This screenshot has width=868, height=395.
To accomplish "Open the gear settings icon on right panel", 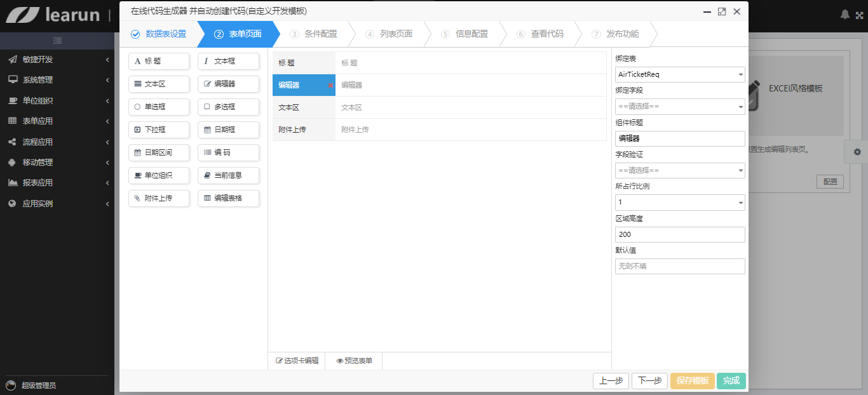I will (857, 152).
